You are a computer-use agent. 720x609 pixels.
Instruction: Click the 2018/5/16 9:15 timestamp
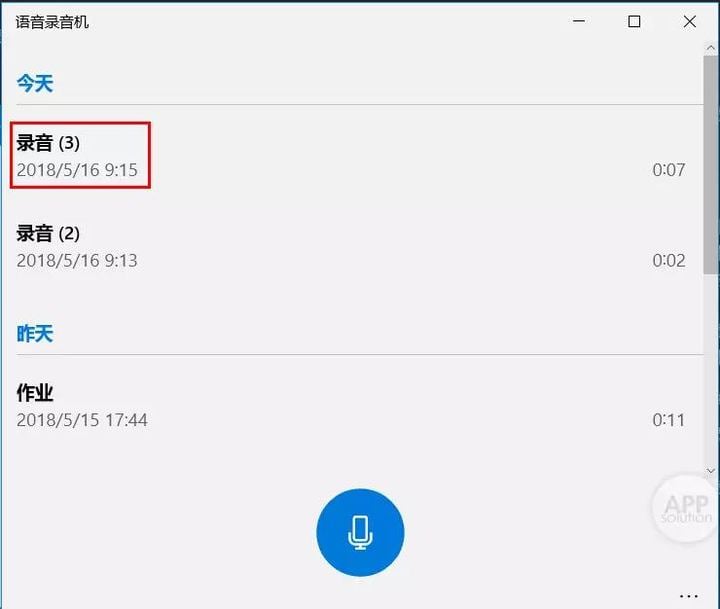[x=77, y=170]
